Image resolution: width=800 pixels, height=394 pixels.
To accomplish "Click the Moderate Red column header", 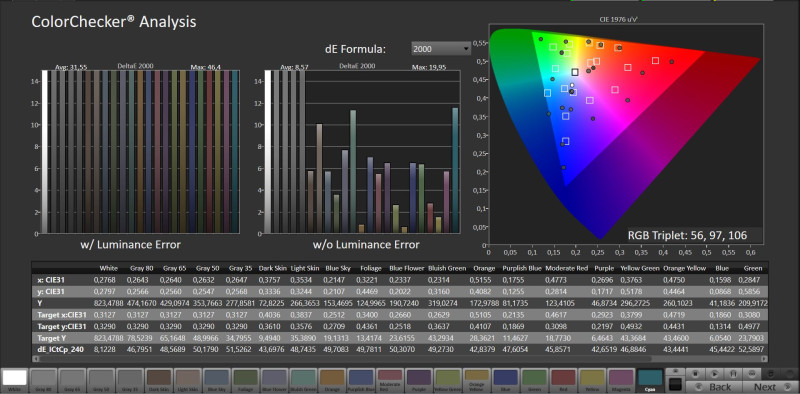I will (x=566, y=268).
